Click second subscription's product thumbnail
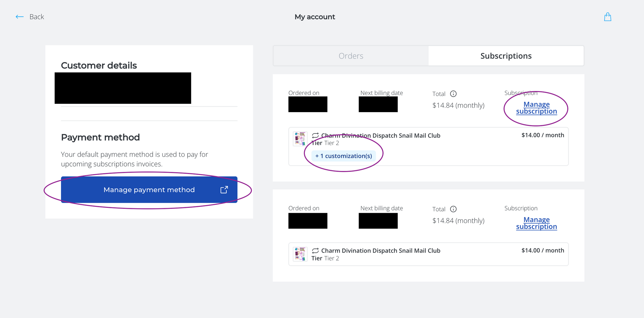 pyautogui.click(x=300, y=254)
